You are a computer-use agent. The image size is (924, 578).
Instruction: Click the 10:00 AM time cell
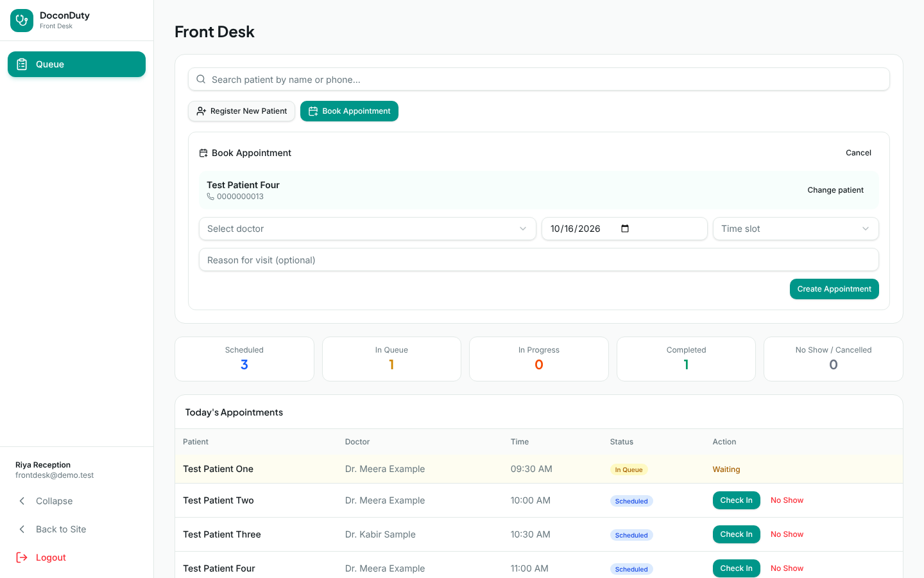pos(531,500)
